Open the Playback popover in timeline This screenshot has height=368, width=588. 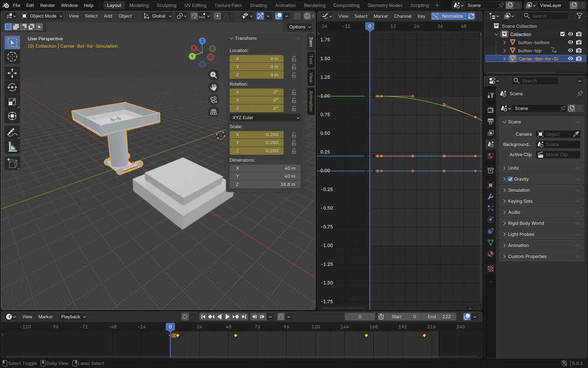[73, 317]
